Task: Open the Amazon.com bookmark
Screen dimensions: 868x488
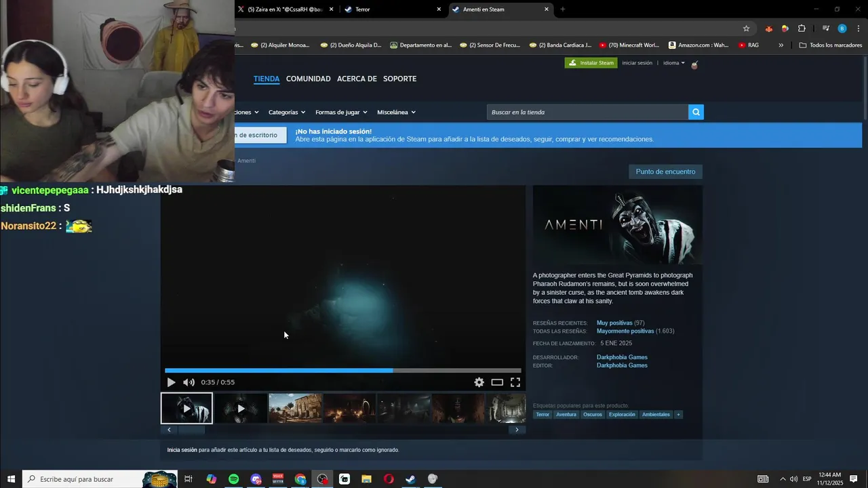Action: (698, 45)
